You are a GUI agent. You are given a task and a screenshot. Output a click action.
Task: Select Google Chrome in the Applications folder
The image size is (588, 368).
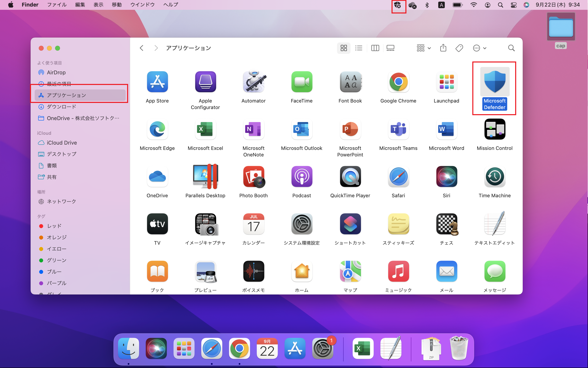click(x=398, y=82)
